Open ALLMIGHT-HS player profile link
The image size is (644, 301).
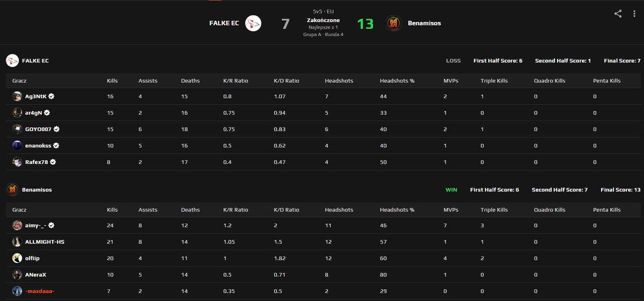45,242
